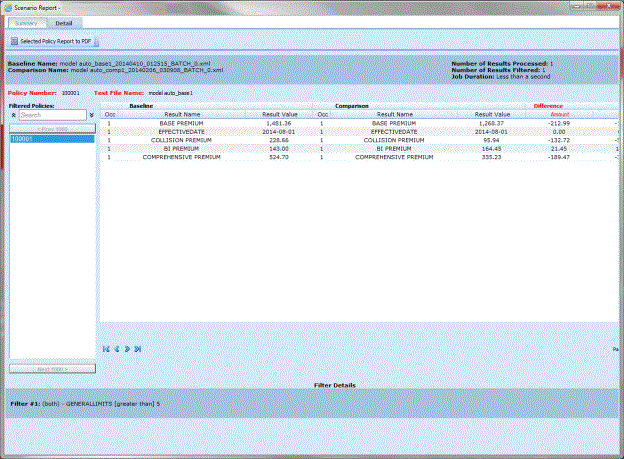Select Baseline BI PREMIUM result name cell
624x459 pixels.
(x=181, y=148)
